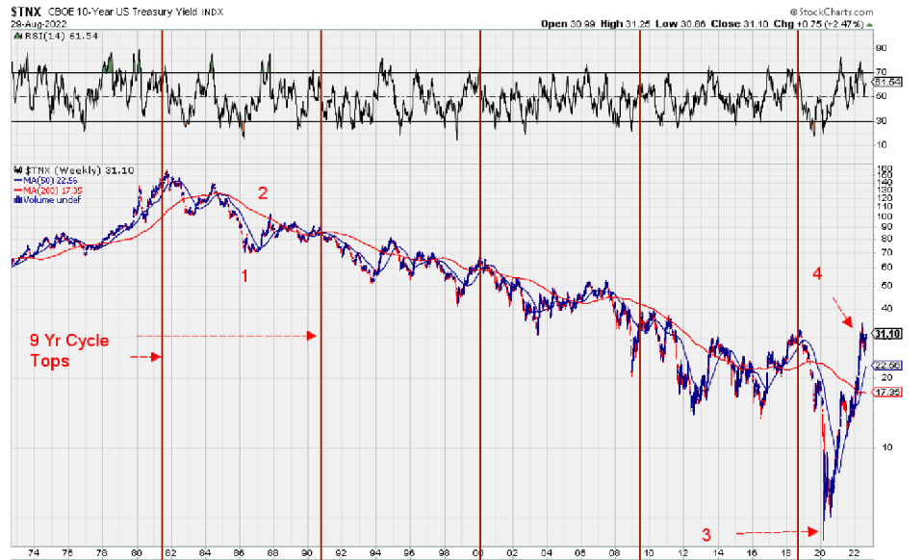Image resolution: width=924 pixels, height=560 pixels.
Task: Click the 90 year label on the time axis
Action: tap(307, 553)
